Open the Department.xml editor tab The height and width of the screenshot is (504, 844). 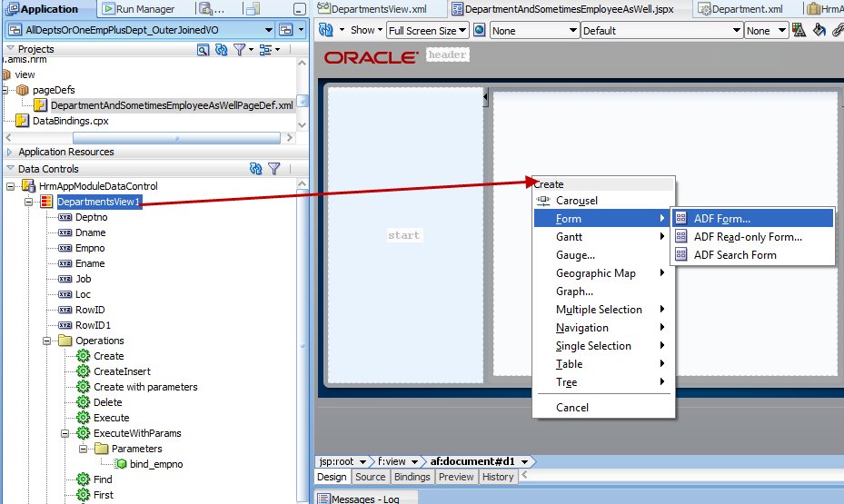741,8
